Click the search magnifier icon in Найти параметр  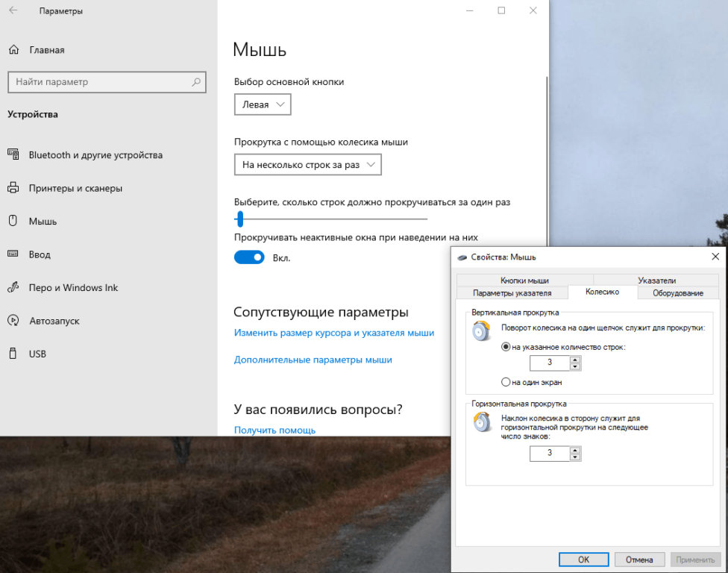click(x=196, y=82)
